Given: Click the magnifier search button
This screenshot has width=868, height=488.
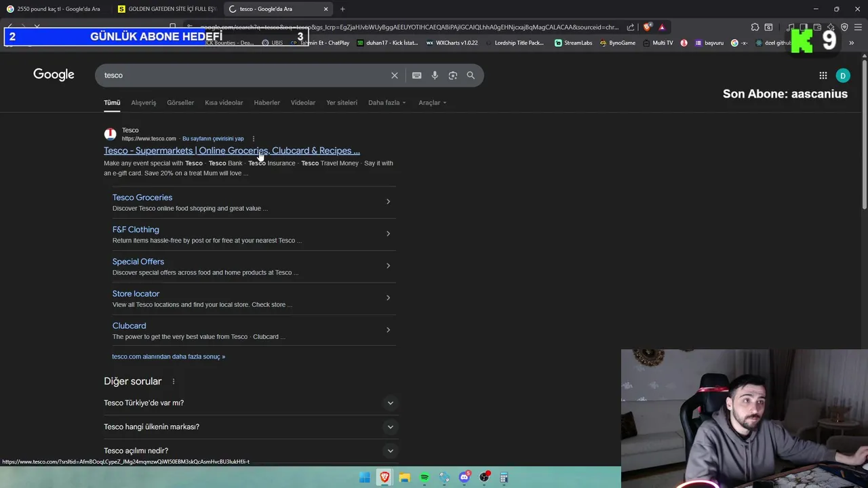Looking at the screenshot, I should click(471, 75).
